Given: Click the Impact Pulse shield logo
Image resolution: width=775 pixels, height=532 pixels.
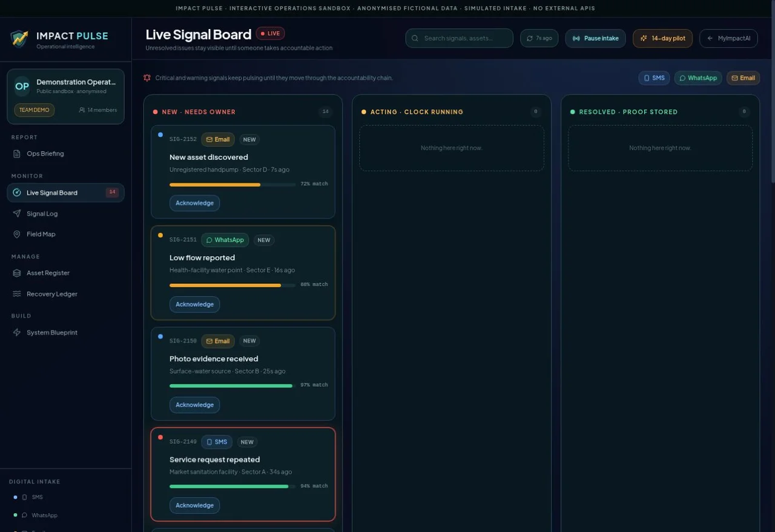Looking at the screenshot, I should coord(19,39).
